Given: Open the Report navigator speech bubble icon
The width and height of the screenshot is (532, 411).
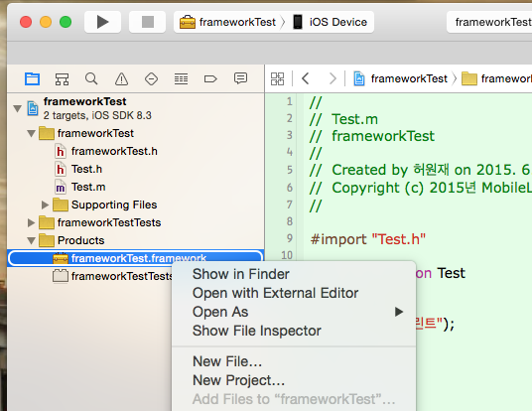Looking at the screenshot, I should (x=240, y=78).
